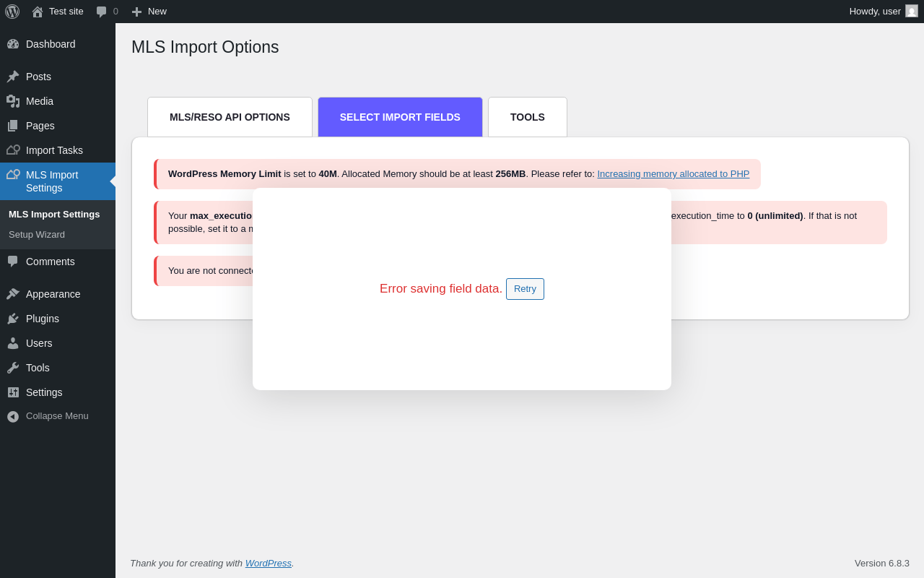Click the Appearance paintbrush icon
924x578 pixels.
pyautogui.click(x=13, y=294)
